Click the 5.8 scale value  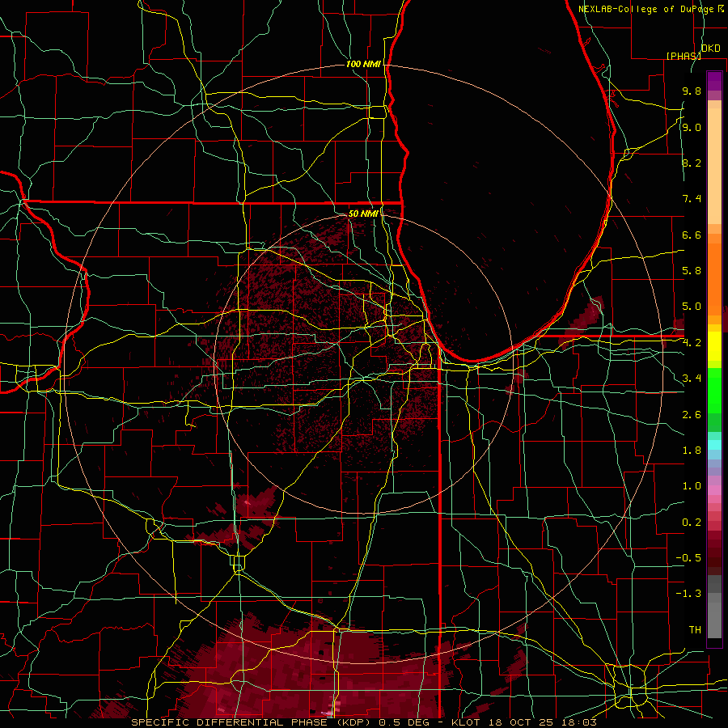(x=692, y=271)
